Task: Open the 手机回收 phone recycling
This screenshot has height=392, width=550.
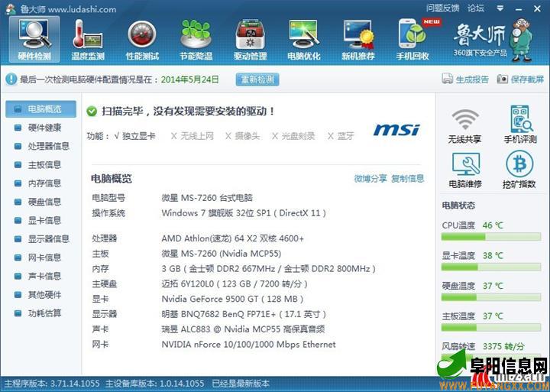Action: [x=412, y=40]
